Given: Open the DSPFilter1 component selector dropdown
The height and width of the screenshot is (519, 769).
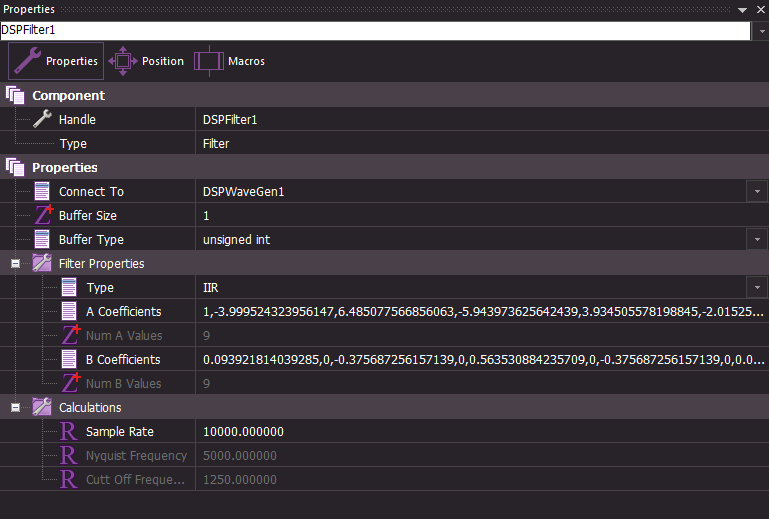Looking at the screenshot, I should (759, 31).
